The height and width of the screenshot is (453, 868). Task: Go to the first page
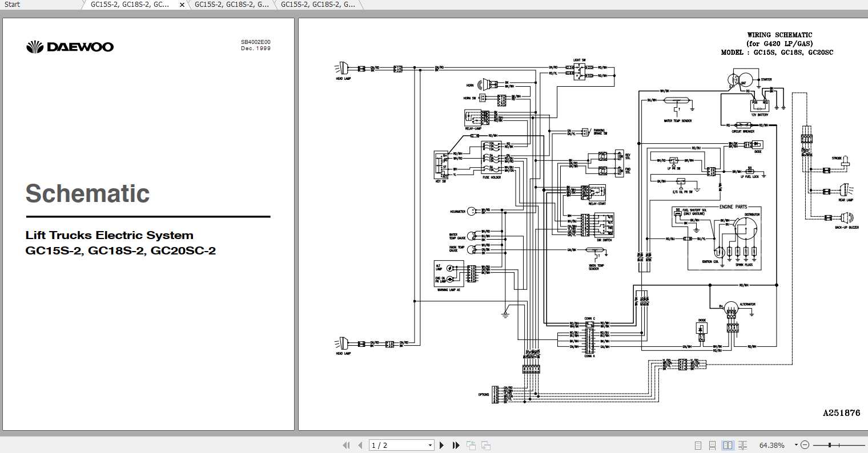point(347,445)
